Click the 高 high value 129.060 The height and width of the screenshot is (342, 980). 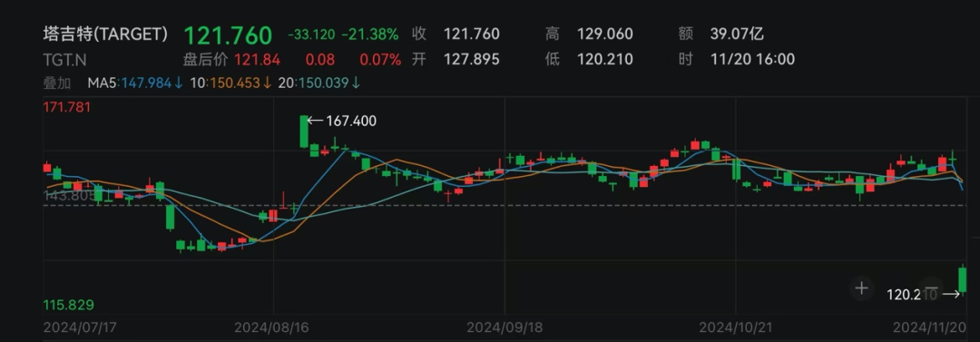(605, 34)
